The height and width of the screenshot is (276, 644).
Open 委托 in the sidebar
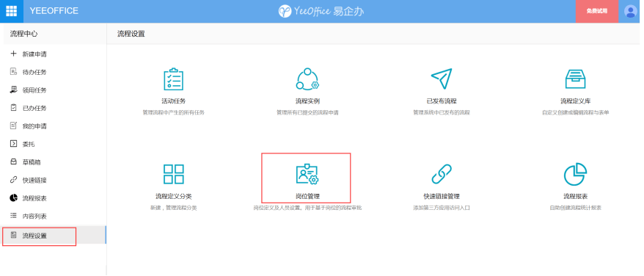click(x=29, y=145)
